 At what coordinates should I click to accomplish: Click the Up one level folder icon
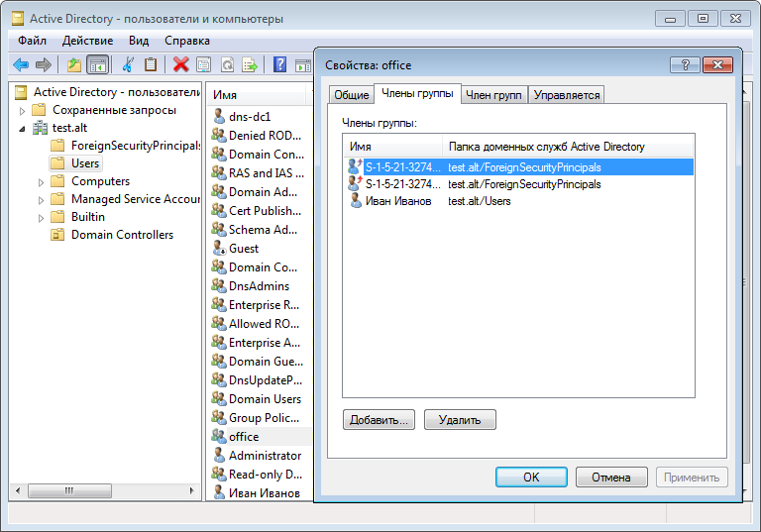click(x=73, y=64)
